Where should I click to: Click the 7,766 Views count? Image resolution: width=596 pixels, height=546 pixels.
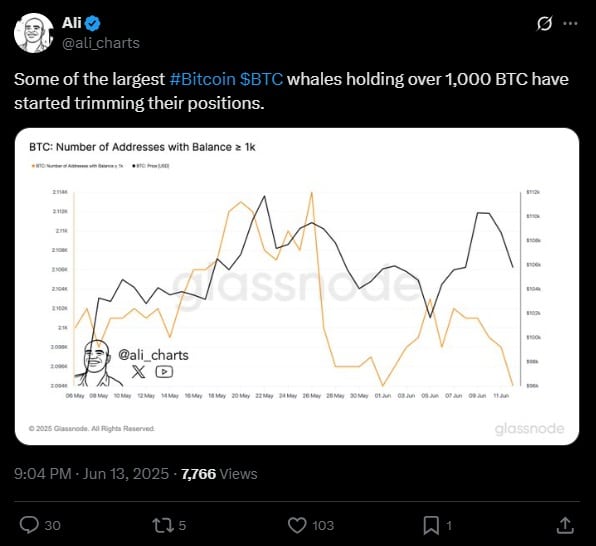(x=219, y=474)
